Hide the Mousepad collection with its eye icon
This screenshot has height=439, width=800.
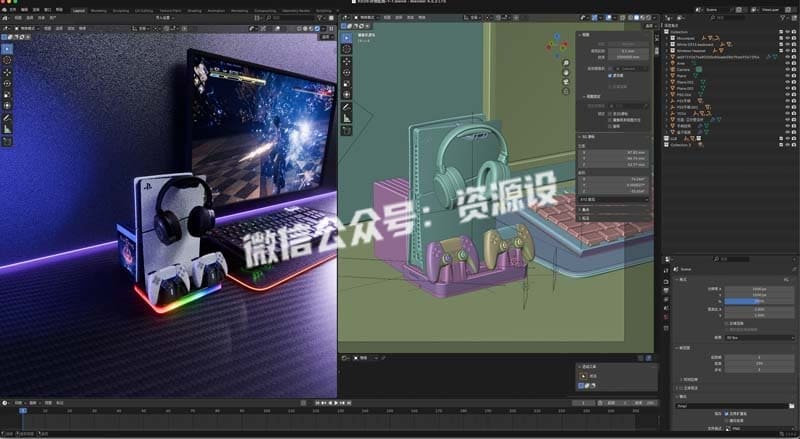(787, 38)
